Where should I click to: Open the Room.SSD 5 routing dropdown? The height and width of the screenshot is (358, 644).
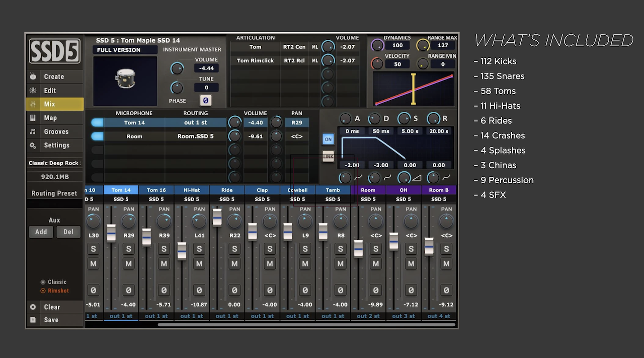[195, 136]
